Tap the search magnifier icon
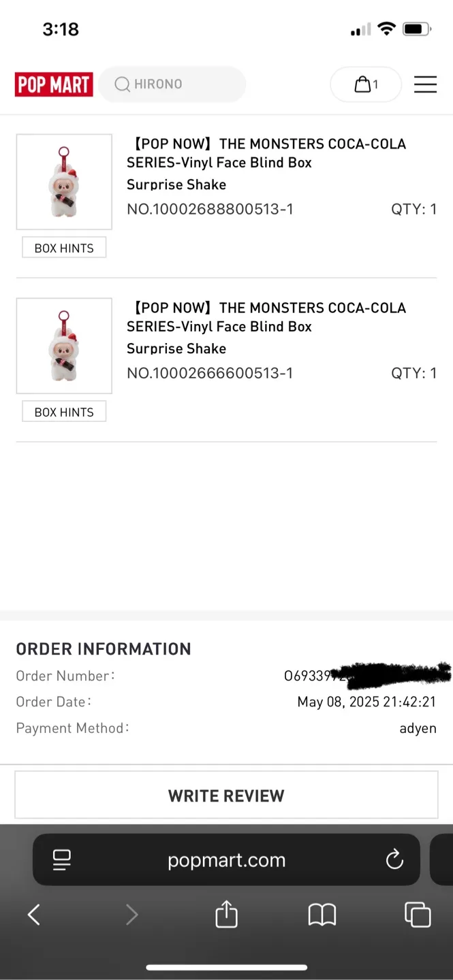453x980 pixels. pos(122,84)
